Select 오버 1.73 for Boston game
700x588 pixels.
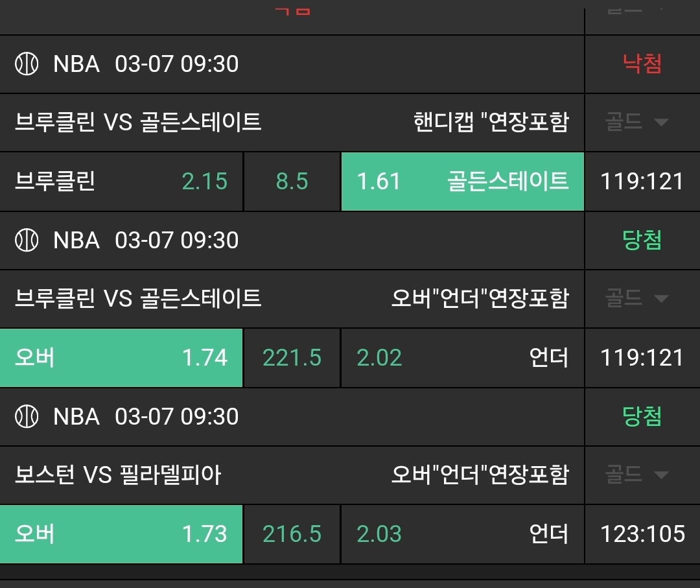click(121, 534)
